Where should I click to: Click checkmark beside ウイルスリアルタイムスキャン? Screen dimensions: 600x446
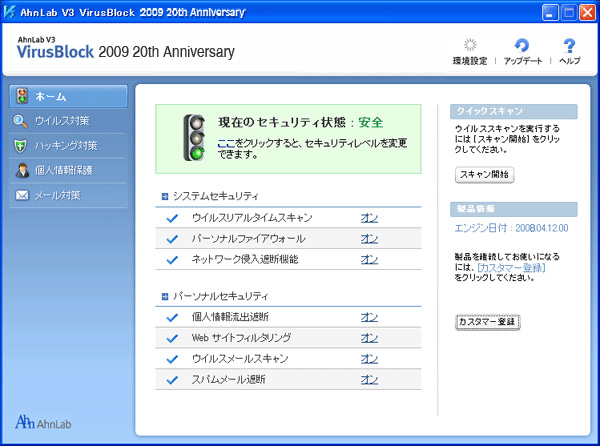click(x=172, y=218)
